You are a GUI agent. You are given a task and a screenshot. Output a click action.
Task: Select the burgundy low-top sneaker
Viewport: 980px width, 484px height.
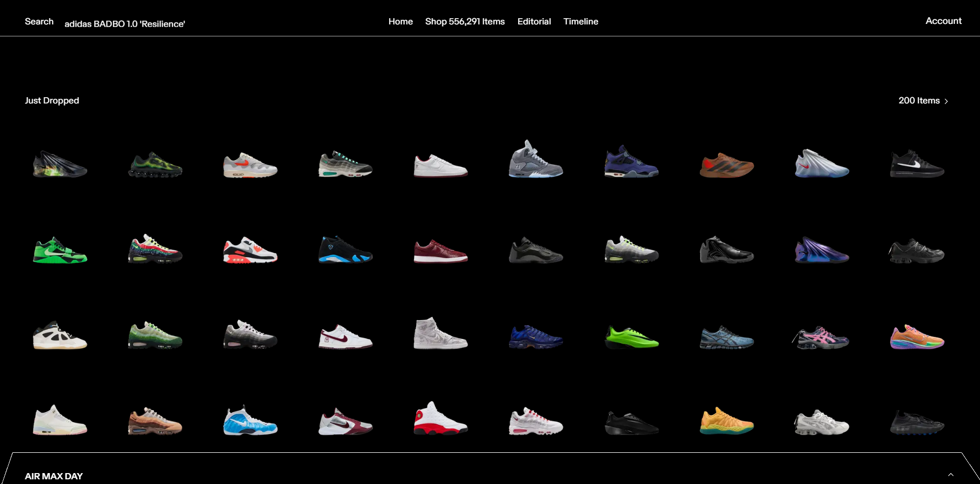pyautogui.click(x=441, y=252)
